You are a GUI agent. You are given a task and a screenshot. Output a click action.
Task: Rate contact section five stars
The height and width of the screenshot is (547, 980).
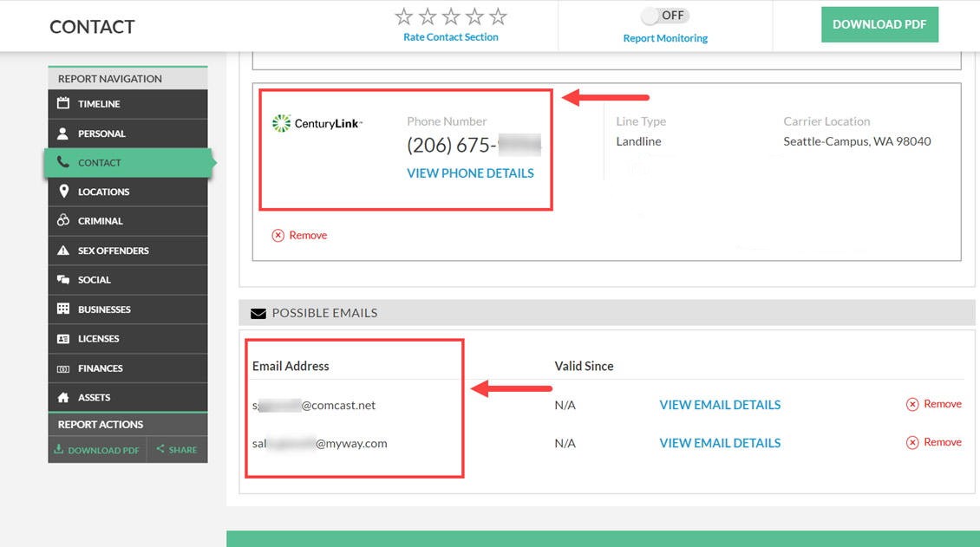tap(498, 16)
